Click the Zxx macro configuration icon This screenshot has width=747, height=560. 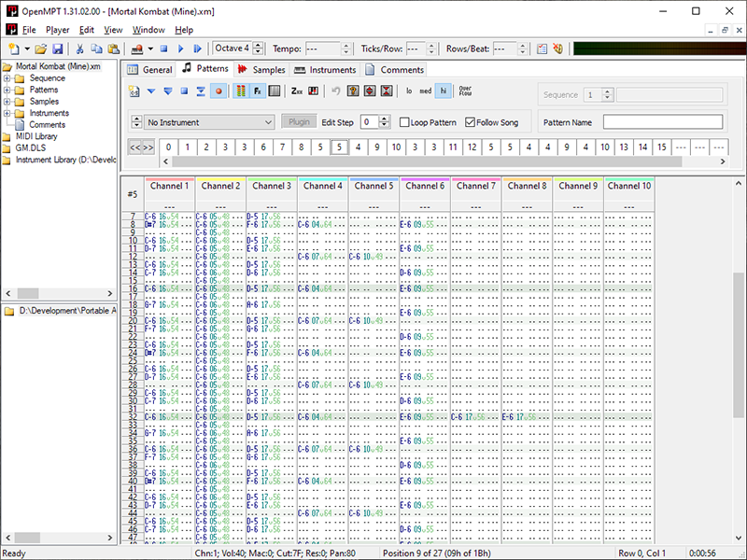(x=296, y=91)
